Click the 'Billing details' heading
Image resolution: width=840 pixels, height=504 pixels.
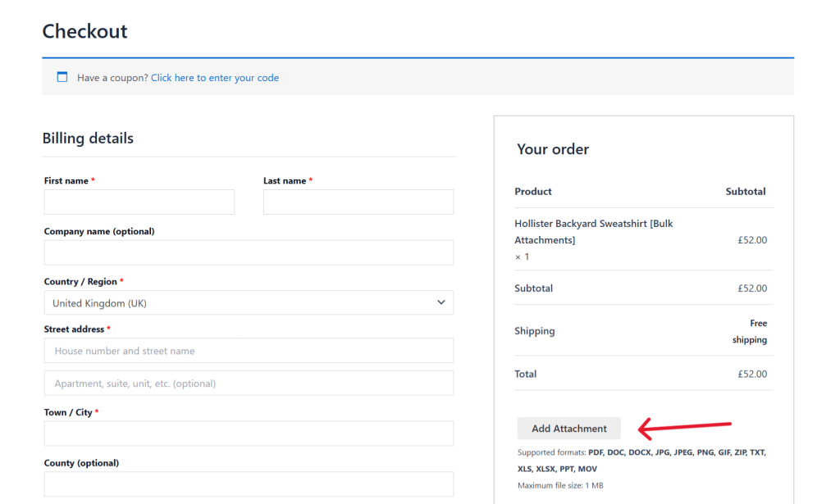[88, 138]
